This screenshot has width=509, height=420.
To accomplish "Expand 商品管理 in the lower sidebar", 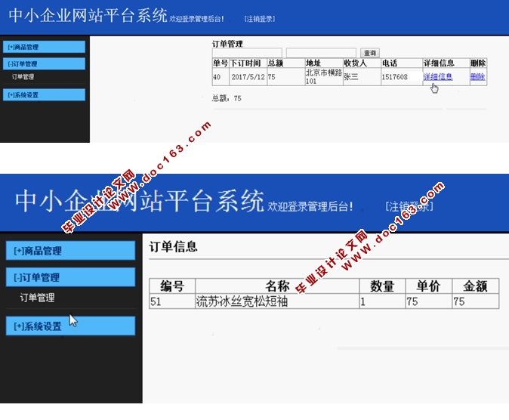I will coord(70,251).
